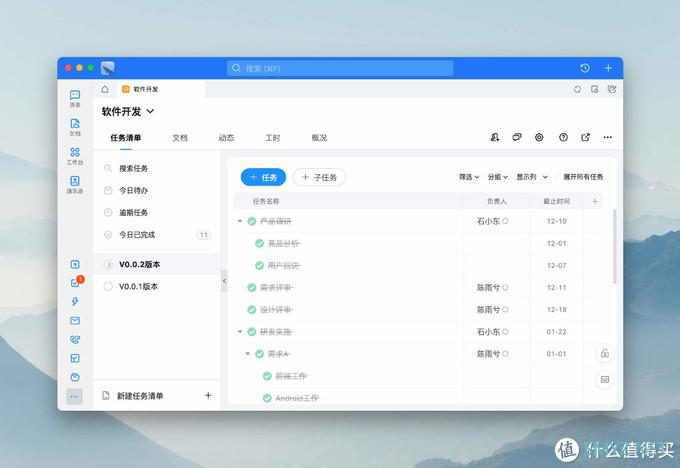
Task: Click the share/export icon
Action: click(585, 137)
